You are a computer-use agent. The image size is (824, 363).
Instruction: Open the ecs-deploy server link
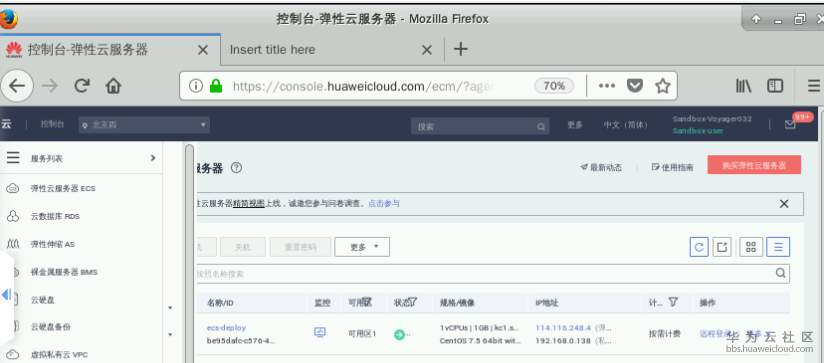226,327
